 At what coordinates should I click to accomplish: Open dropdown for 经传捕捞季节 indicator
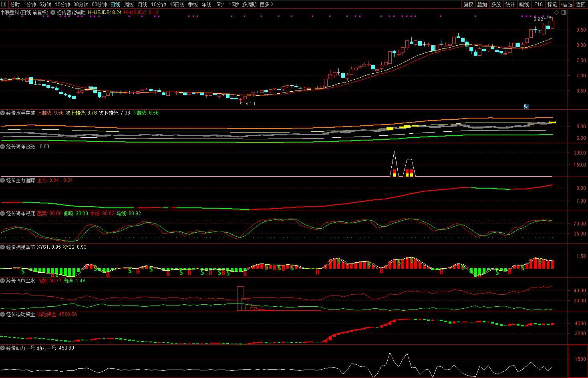coord(3,247)
